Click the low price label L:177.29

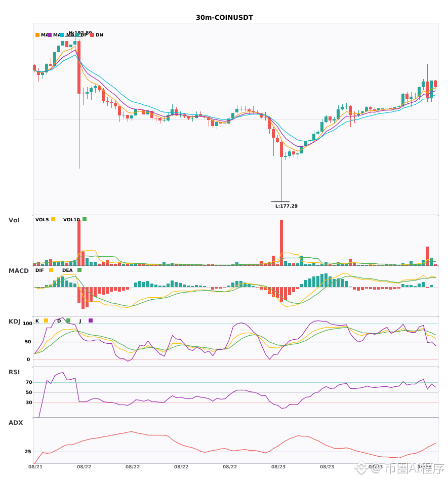[287, 206]
